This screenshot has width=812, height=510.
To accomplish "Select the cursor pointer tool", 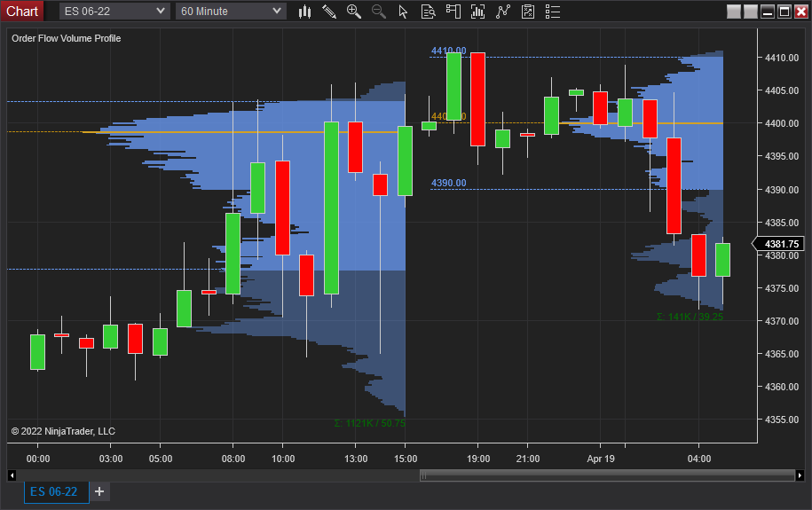I will [403, 12].
